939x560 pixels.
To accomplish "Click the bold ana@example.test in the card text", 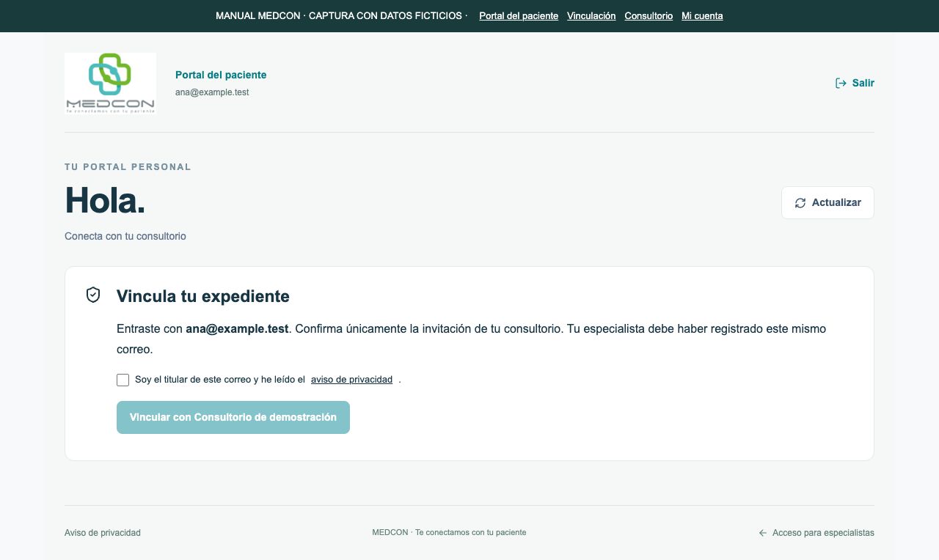I will (x=237, y=328).
